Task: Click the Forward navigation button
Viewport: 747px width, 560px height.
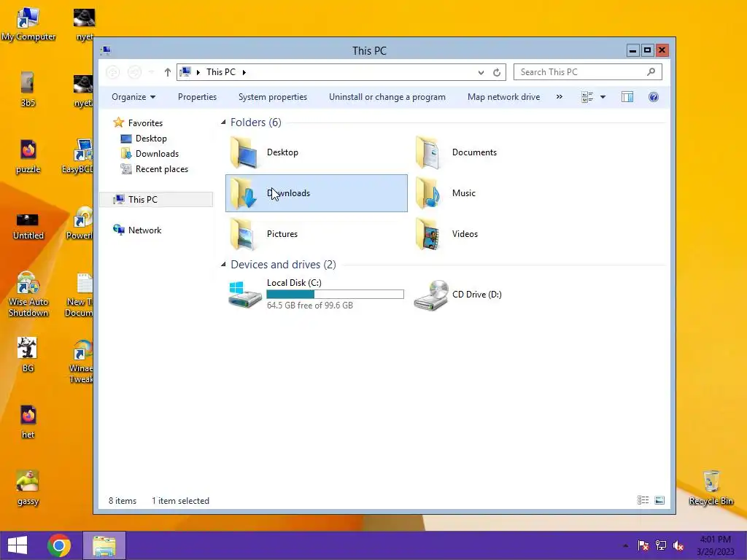Action: click(134, 72)
